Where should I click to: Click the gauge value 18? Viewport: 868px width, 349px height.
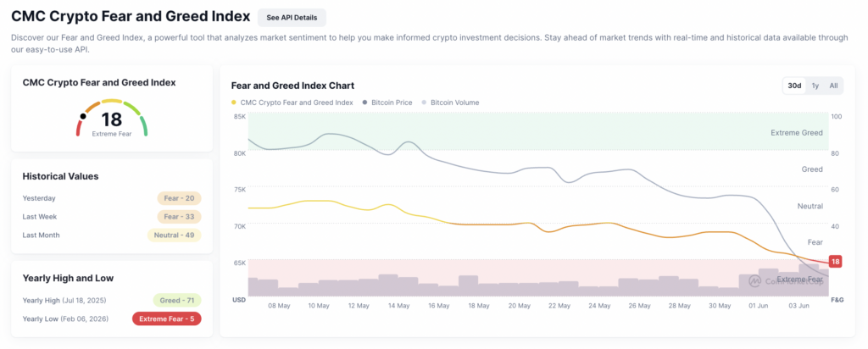tap(111, 119)
